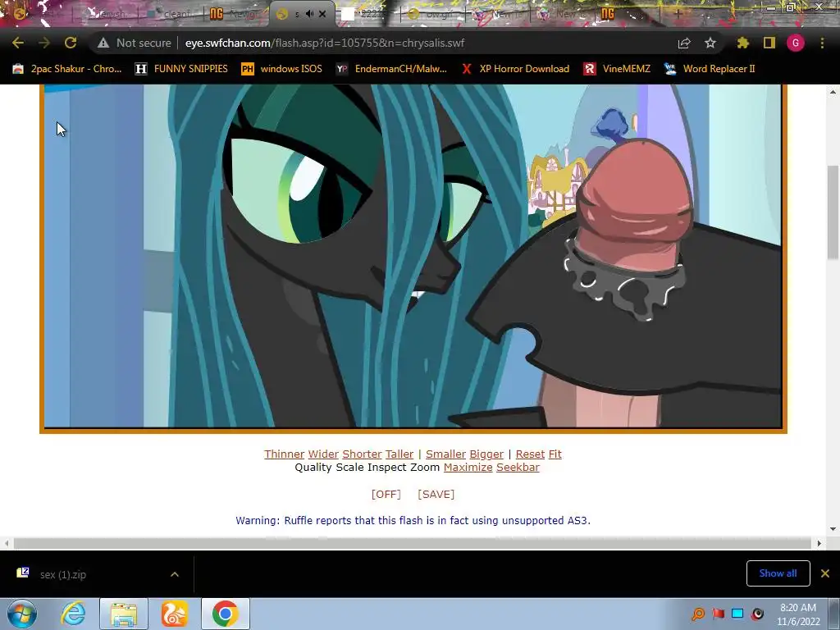Click the Thinner link
The image size is (840, 630).
click(x=284, y=454)
